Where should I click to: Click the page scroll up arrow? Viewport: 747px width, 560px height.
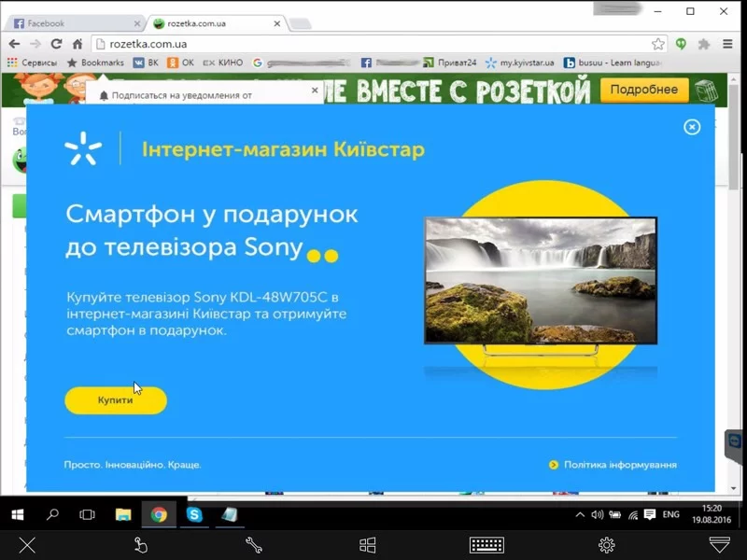(x=734, y=79)
